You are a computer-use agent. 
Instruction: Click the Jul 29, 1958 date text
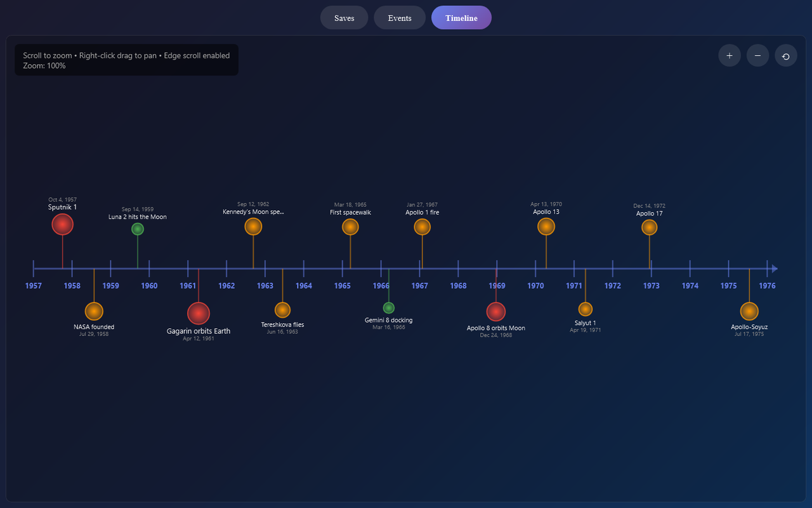tap(94, 334)
